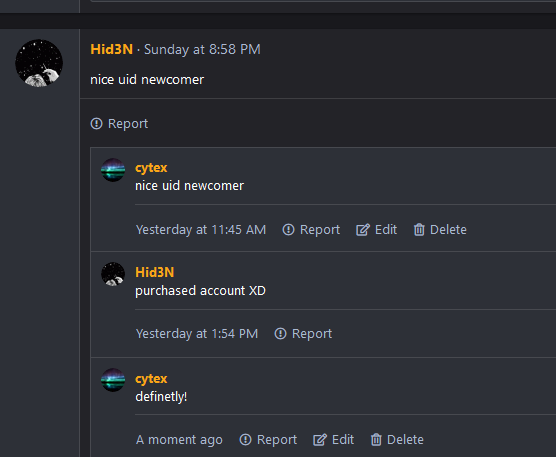Click the A moment ago timestamp

[x=179, y=440]
